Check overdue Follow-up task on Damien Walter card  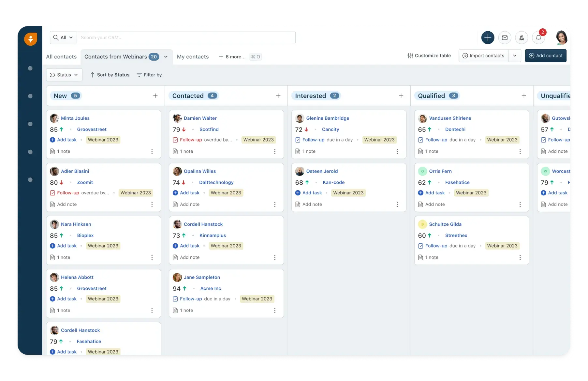pos(175,140)
